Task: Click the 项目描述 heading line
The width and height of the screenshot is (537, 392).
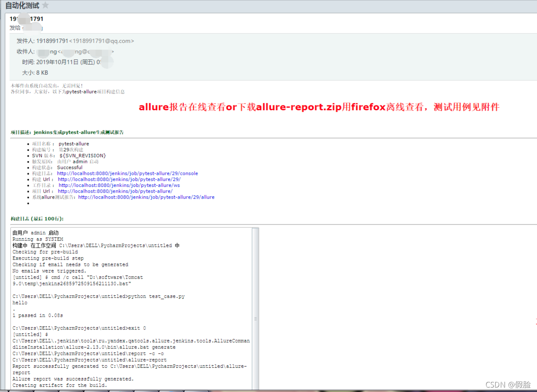Action: [x=67, y=132]
